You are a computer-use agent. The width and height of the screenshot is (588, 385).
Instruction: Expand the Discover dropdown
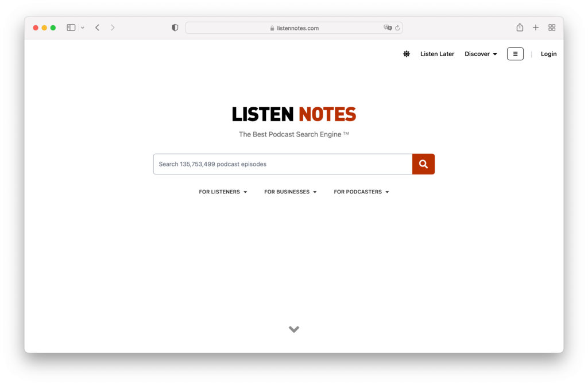(481, 54)
